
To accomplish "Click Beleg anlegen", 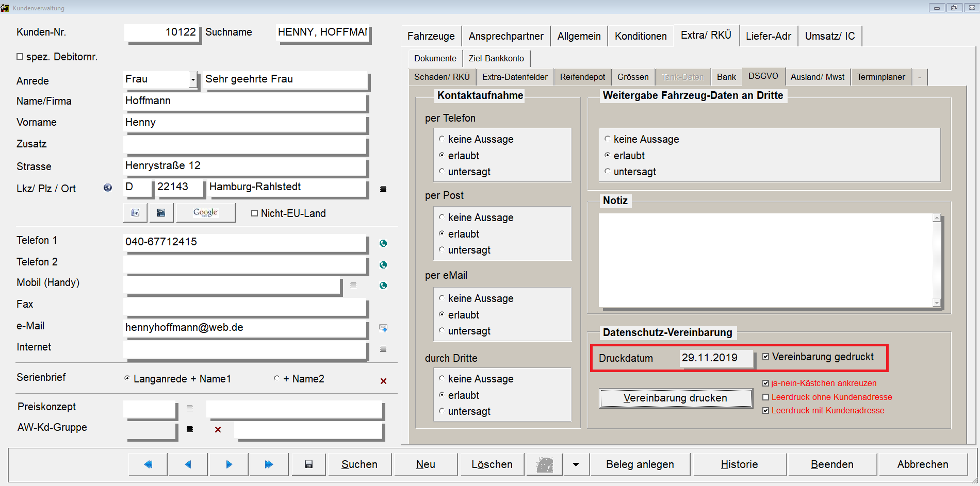I will pos(640,464).
